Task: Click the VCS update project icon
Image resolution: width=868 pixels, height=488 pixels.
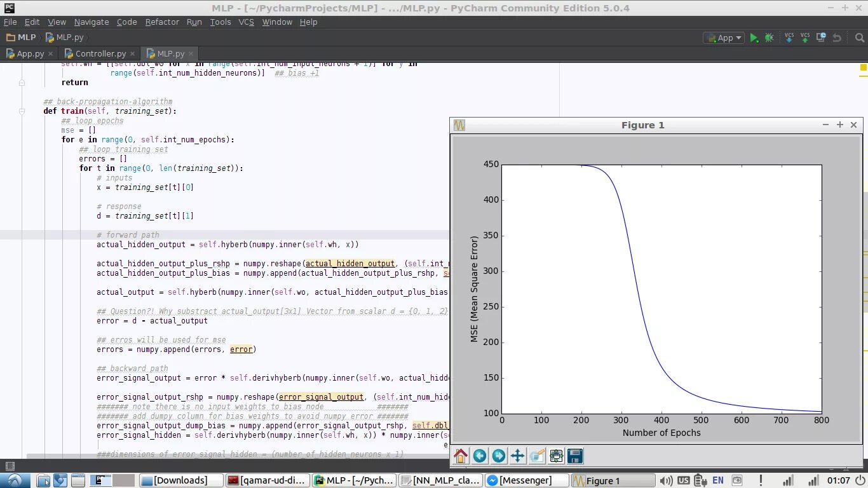Action: tap(789, 37)
